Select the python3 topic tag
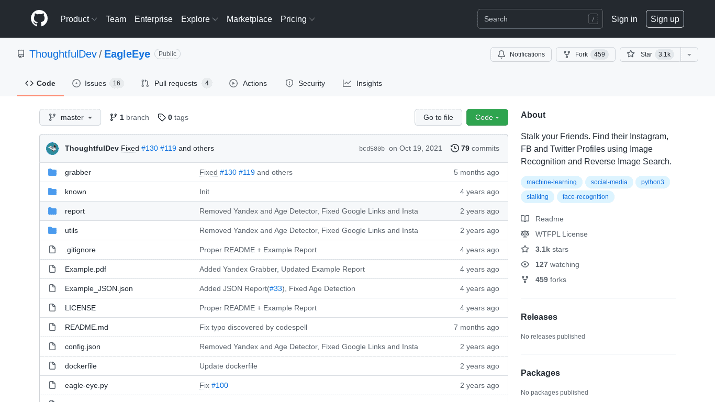Screen dimensions: 715x402 pos(653,182)
